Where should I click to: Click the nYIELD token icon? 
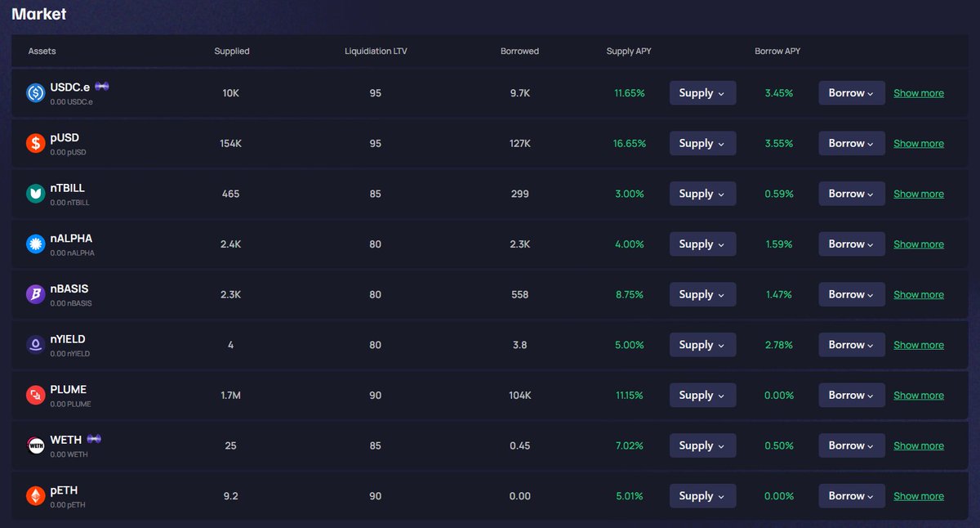35,345
